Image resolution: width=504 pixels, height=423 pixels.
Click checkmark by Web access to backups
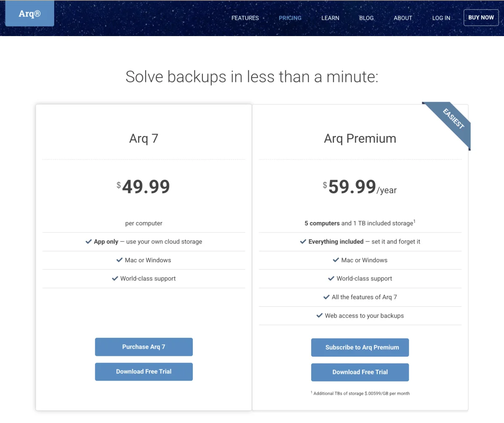coord(320,316)
